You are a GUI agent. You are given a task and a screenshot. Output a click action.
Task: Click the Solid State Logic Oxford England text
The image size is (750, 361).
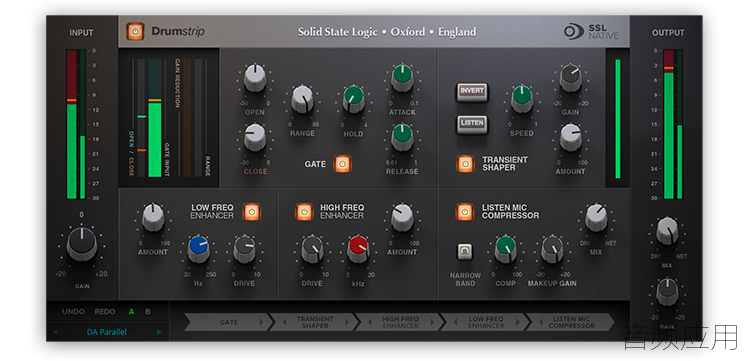click(387, 32)
